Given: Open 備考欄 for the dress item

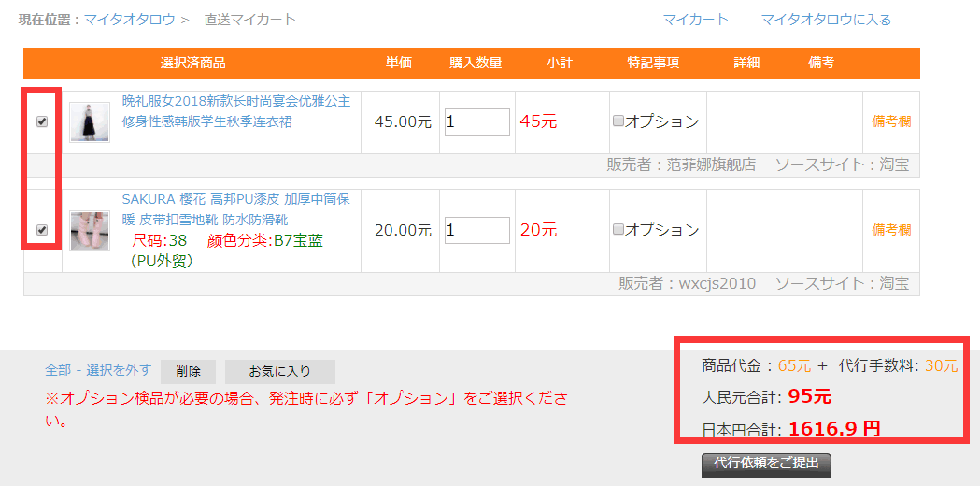Looking at the screenshot, I should (x=891, y=121).
